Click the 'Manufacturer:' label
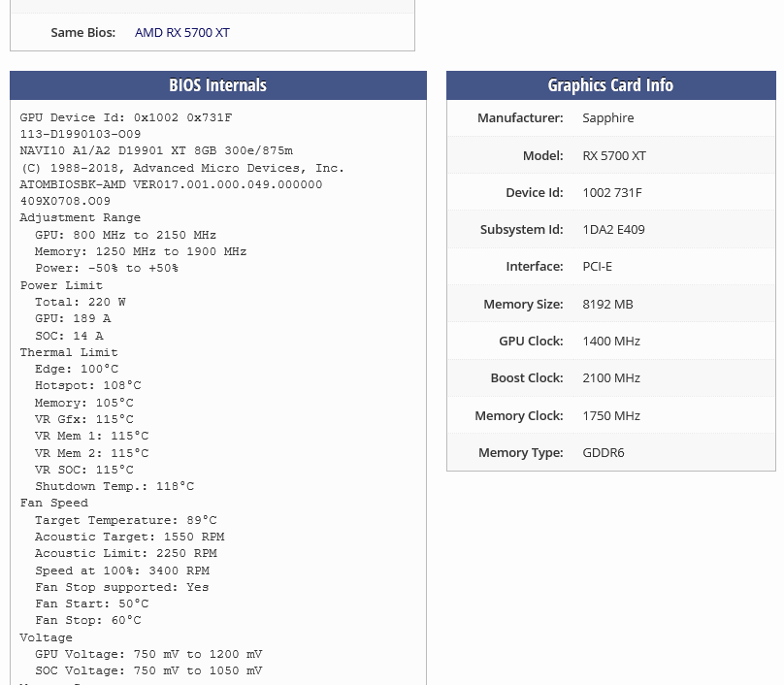 (520, 118)
